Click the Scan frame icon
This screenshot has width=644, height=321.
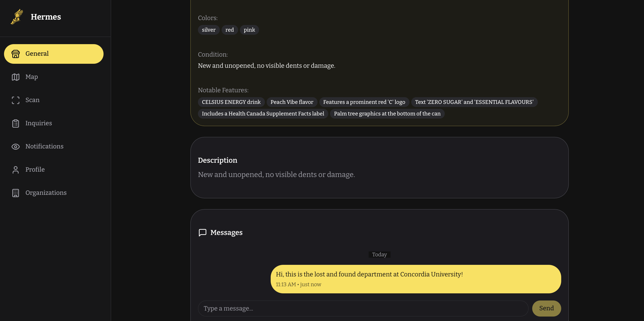click(x=15, y=100)
